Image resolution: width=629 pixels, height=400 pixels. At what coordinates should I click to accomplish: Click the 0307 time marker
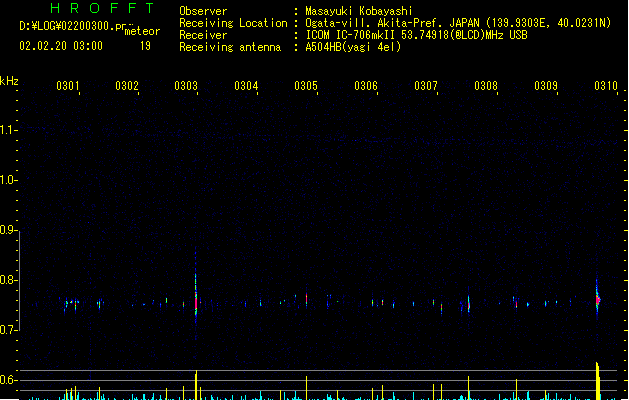[426, 86]
